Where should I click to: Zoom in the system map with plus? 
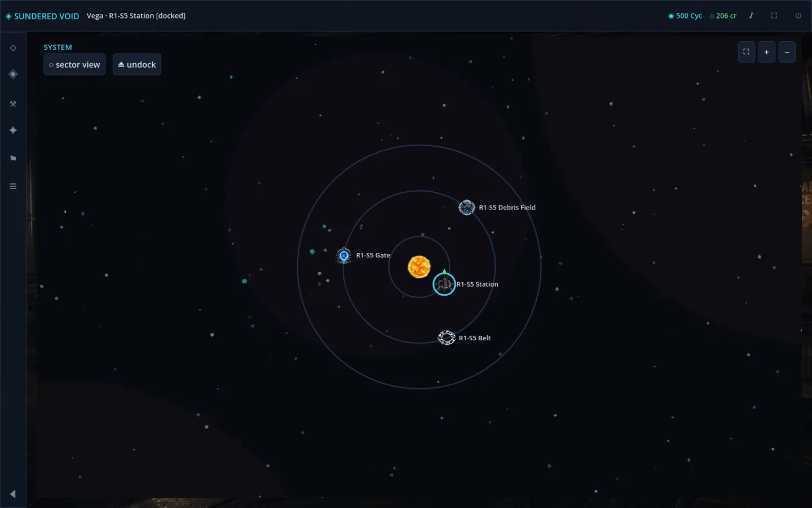point(767,52)
